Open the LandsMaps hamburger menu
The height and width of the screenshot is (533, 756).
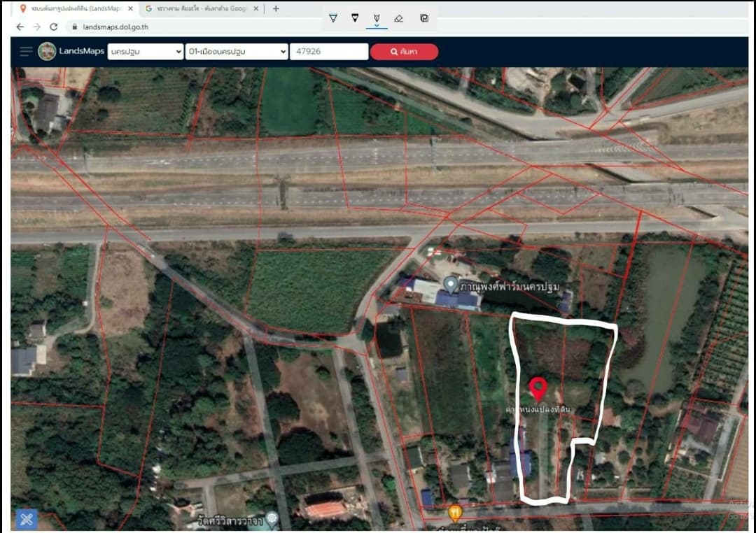pos(26,51)
